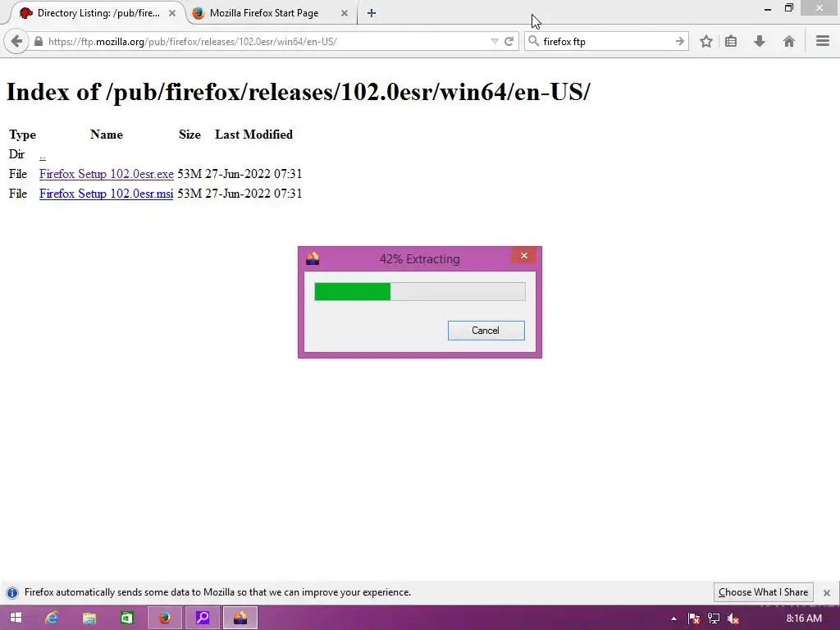Click the Index of page heading
This screenshot has width=840, height=630.
(x=298, y=92)
